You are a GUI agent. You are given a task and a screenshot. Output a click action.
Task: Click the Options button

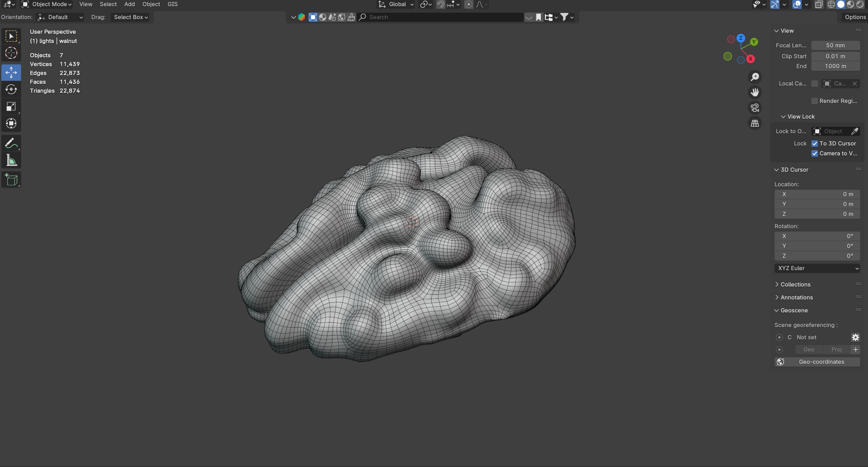[x=855, y=17]
